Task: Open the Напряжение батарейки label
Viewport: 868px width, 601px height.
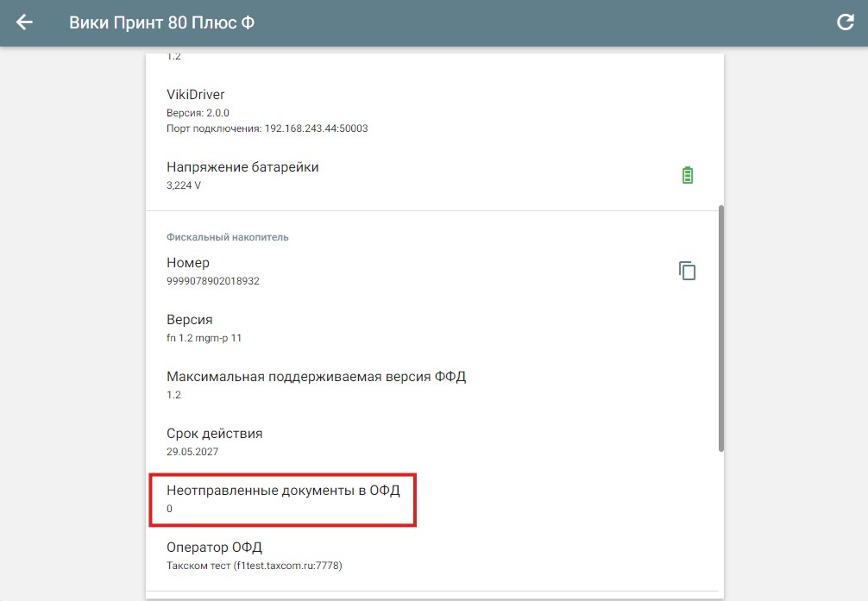Action: [x=242, y=167]
